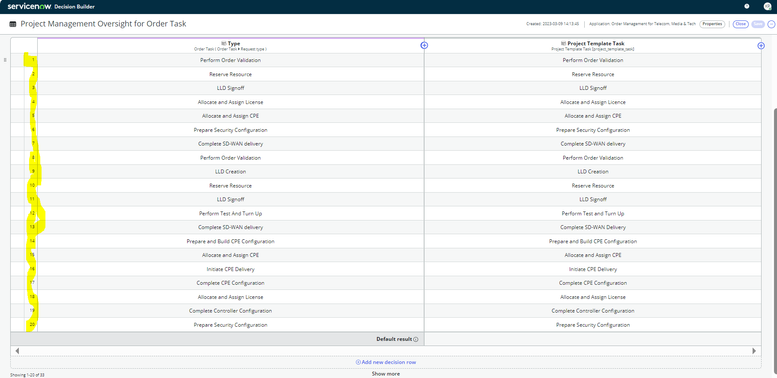Select row 5 Type cell Allocate and Assign CPE
The width and height of the screenshot is (777, 378).
[x=230, y=116]
